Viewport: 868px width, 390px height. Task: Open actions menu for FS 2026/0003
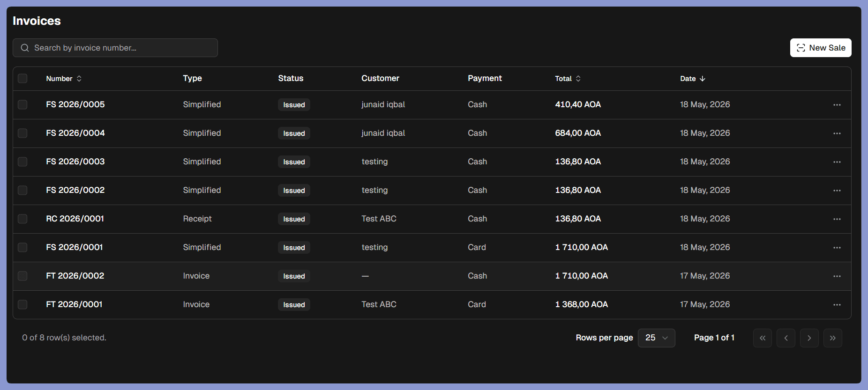837,162
